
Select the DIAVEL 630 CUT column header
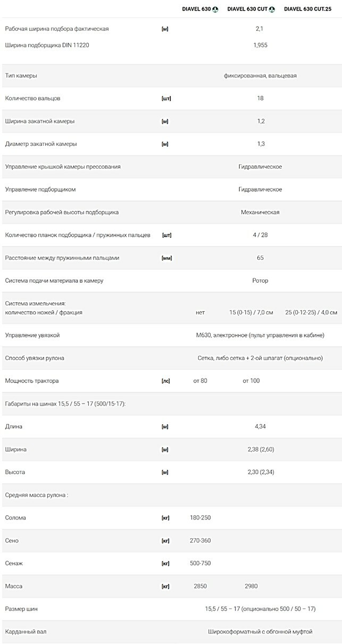[247, 9]
